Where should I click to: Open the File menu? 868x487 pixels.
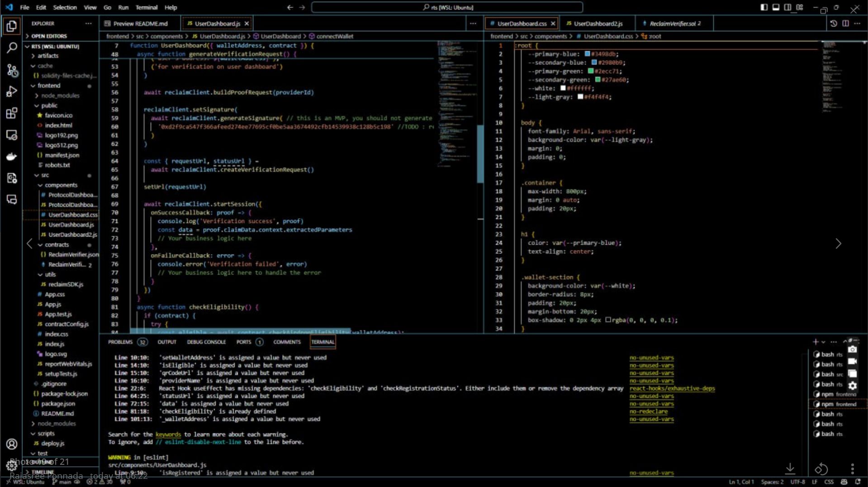click(24, 7)
